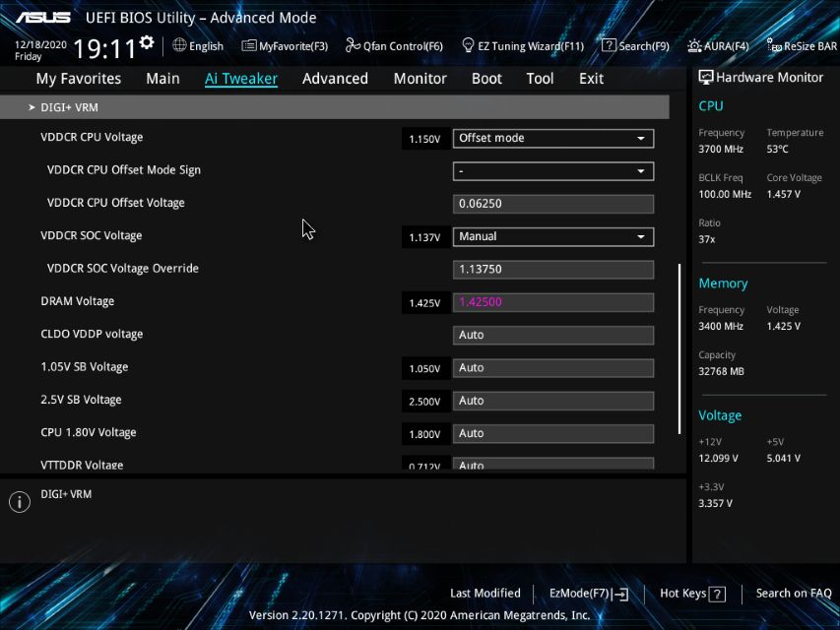Screen dimensions: 840x630
Task: Click the info icon beside the help text
Action: pos(20,502)
